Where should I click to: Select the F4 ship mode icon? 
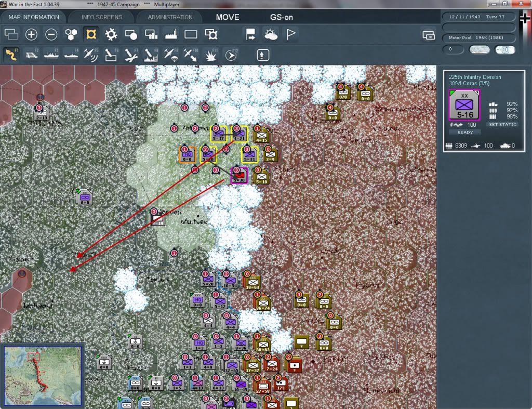pos(71,55)
